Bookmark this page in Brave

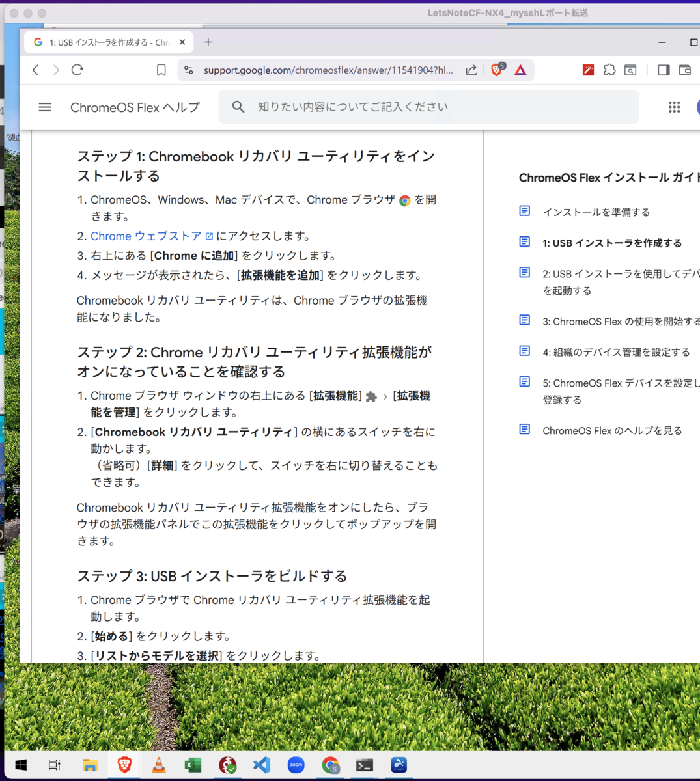[161, 70]
